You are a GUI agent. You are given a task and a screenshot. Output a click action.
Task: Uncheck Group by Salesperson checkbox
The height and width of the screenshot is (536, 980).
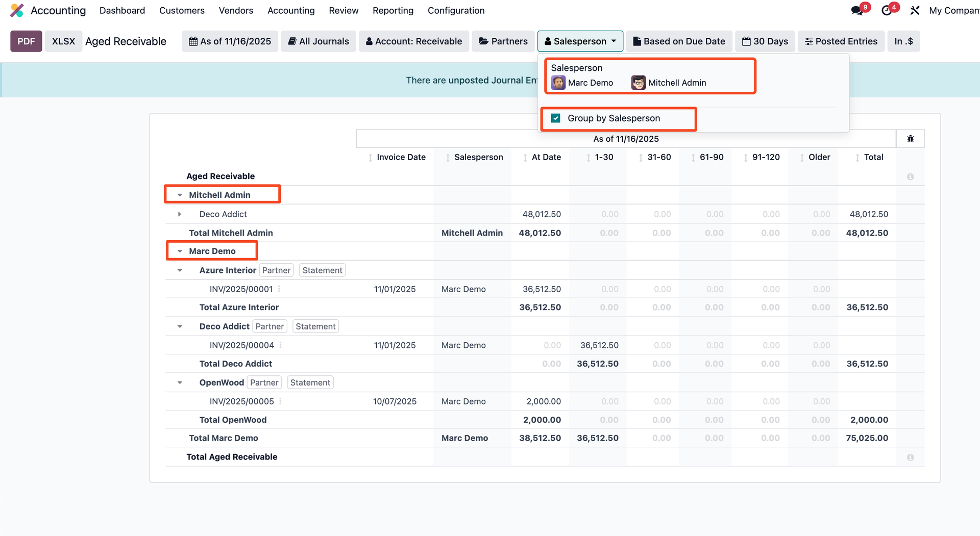coord(556,118)
